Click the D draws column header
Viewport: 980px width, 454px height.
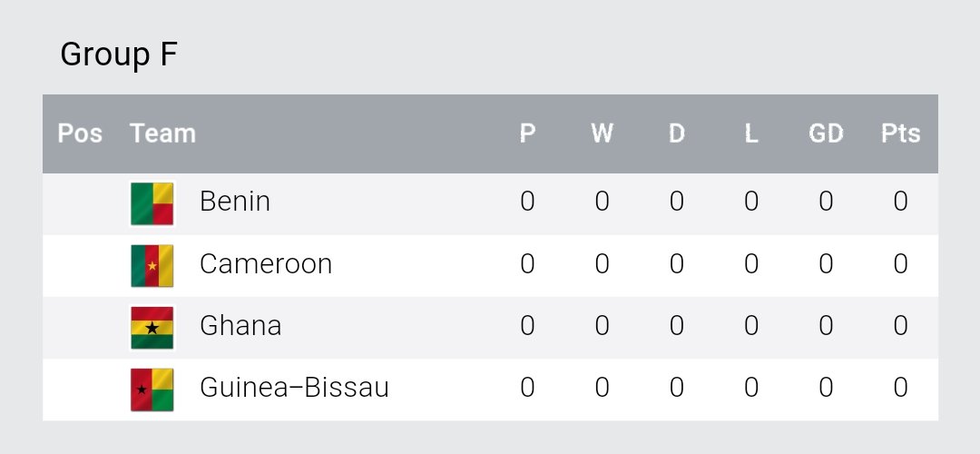[677, 134]
